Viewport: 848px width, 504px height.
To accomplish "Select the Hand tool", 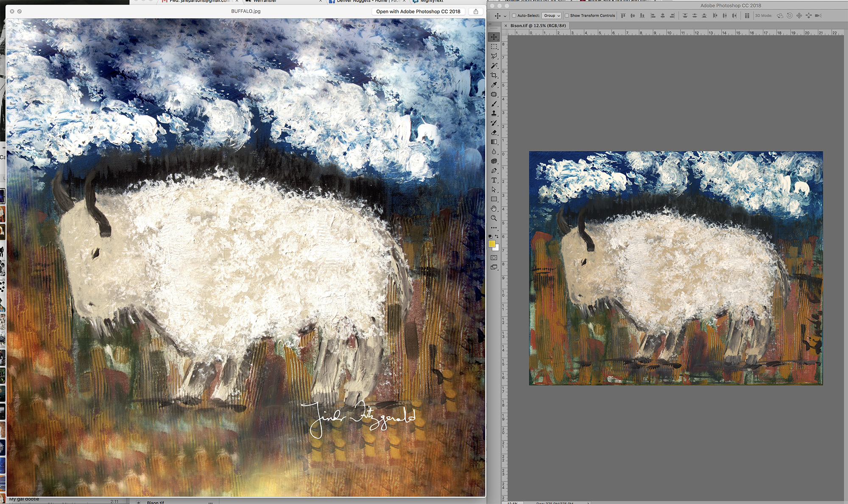I will coord(494,209).
